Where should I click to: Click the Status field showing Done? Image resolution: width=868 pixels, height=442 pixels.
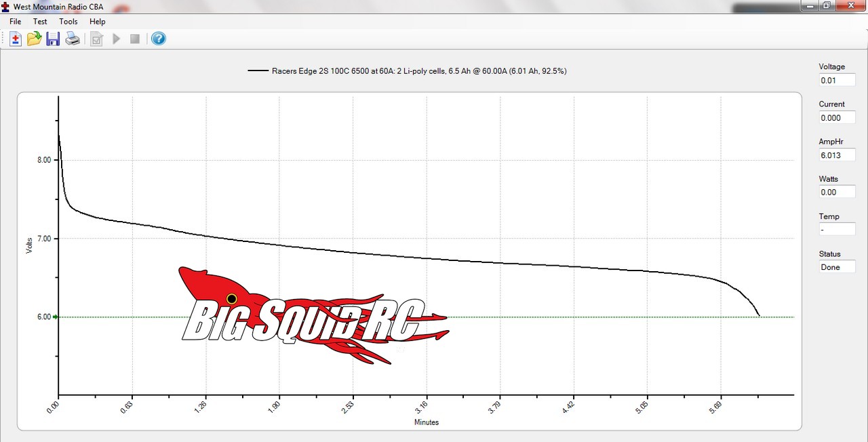point(837,266)
